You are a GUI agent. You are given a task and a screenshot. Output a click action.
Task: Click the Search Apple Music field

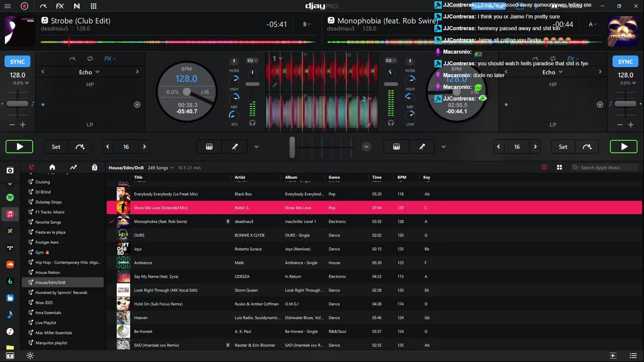tap(605, 167)
